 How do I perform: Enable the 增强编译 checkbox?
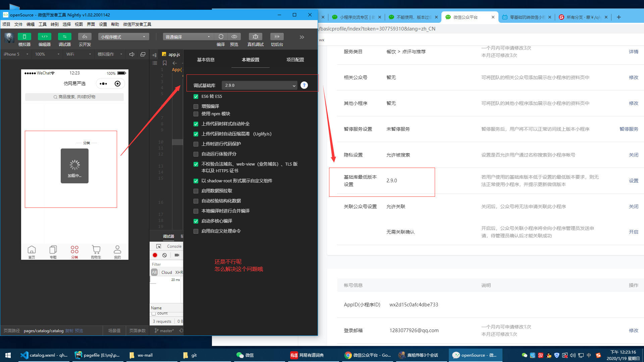[x=196, y=107]
